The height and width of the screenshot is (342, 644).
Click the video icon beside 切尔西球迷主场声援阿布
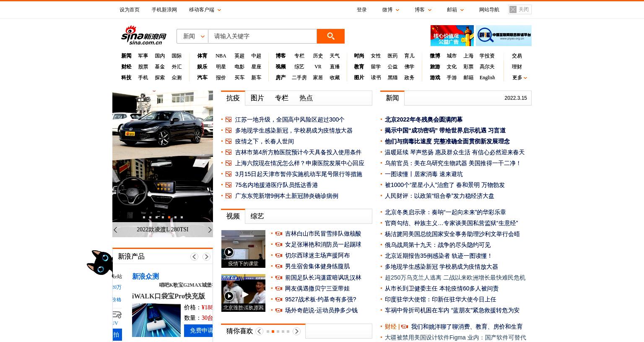[279, 256]
